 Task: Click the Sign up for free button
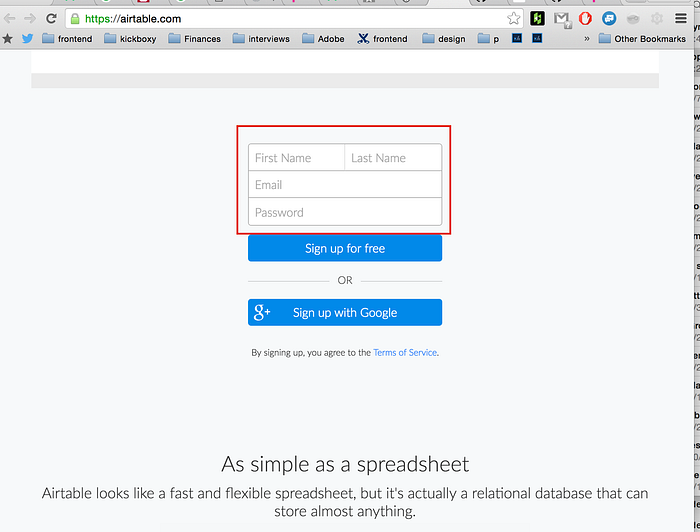tap(345, 248)
